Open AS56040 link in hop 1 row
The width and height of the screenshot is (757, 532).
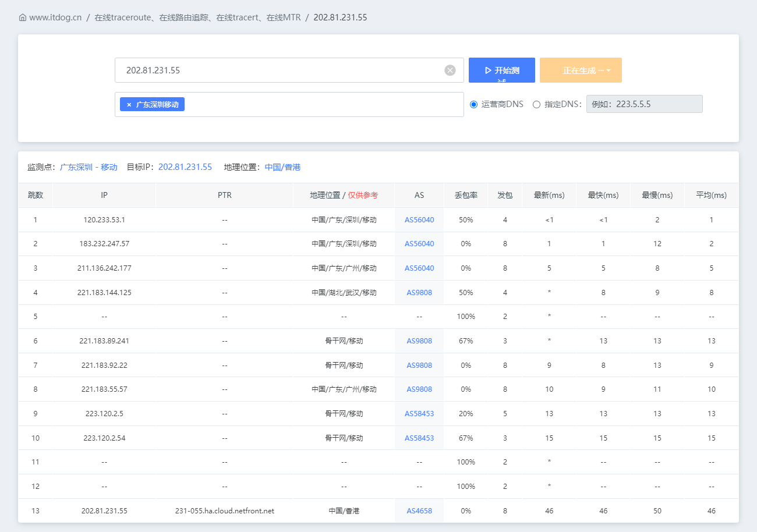click(419, 220)
